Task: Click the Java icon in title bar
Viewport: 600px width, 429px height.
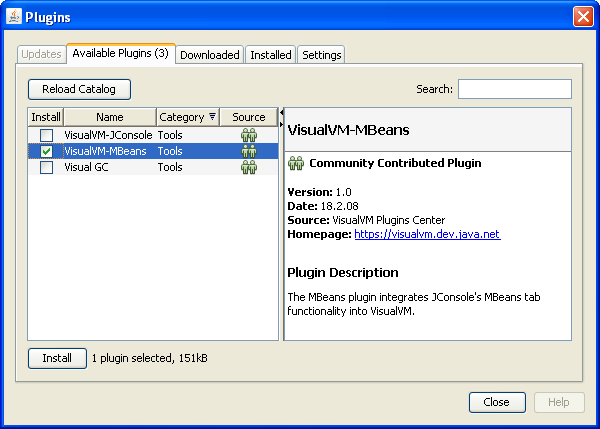Action: pyautogui.click(x=15, y=16)
